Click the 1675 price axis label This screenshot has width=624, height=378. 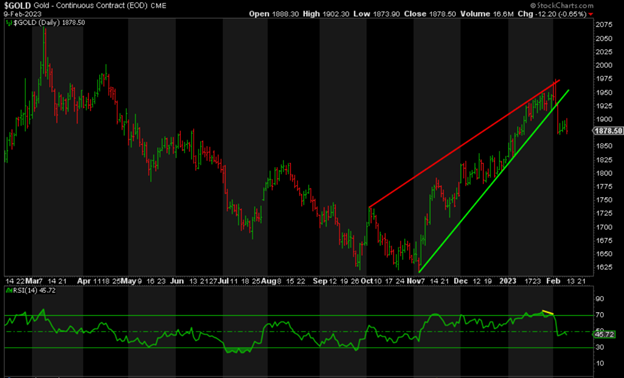[x=604, y=241]
